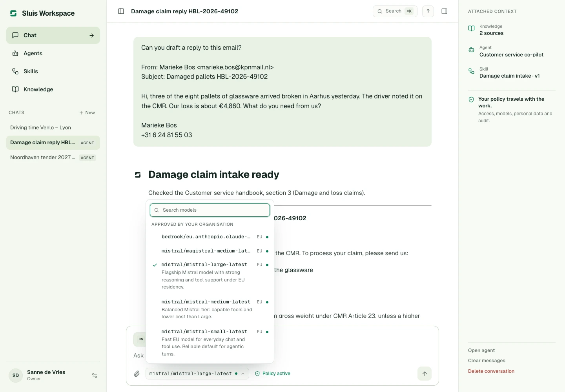Click the Open agent link

coord(481,350)
